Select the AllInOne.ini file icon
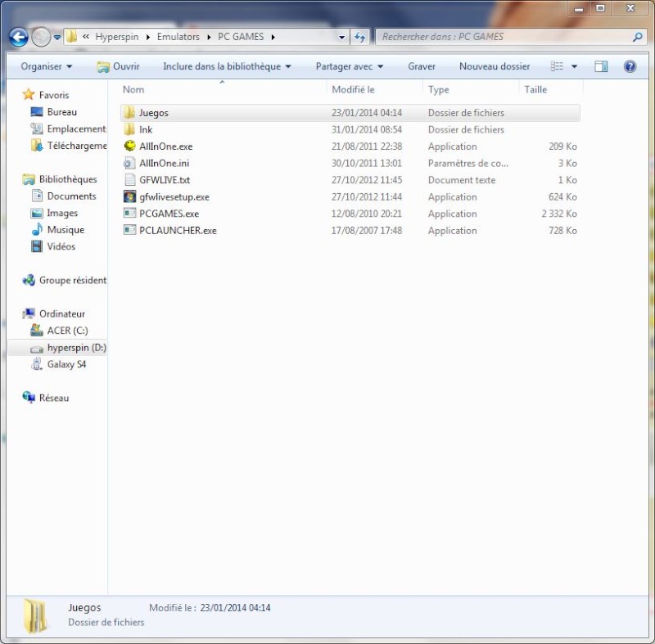The width and height of the screenshot is (655, 644). pos(129,163)
